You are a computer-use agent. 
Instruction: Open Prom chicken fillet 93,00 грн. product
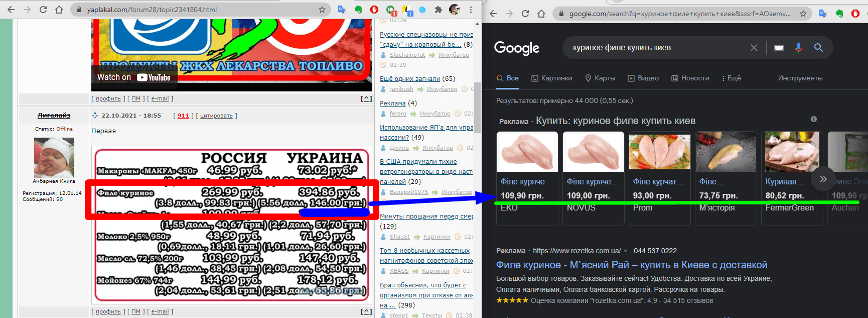click(x=660, y=178)
